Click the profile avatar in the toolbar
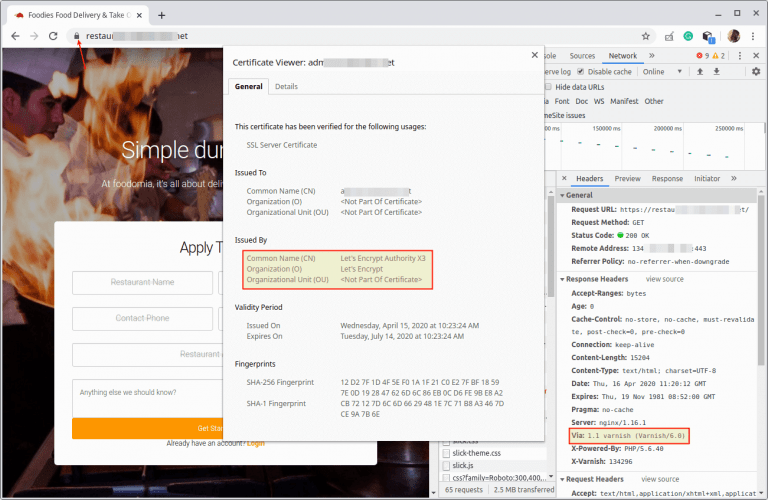This screenshot has width=768, height=500. pyautogui.click(x=733, y=36)
